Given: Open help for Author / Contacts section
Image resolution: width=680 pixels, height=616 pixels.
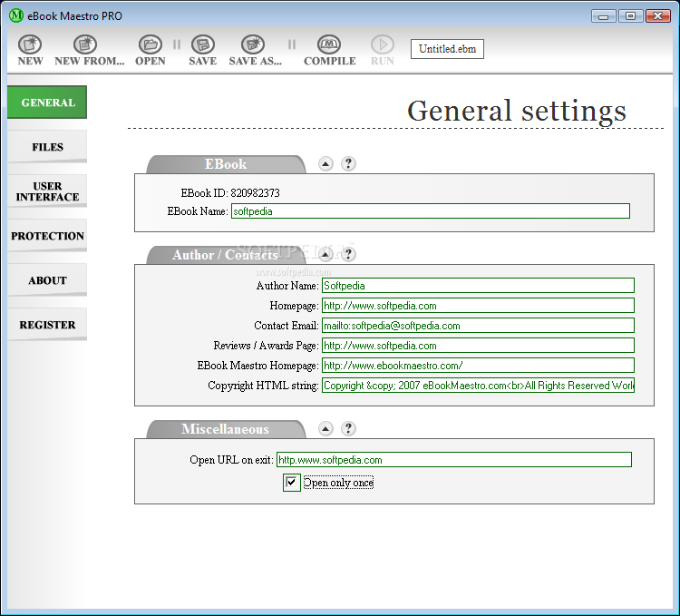Looking at the screenshot, I should [348, 254].
